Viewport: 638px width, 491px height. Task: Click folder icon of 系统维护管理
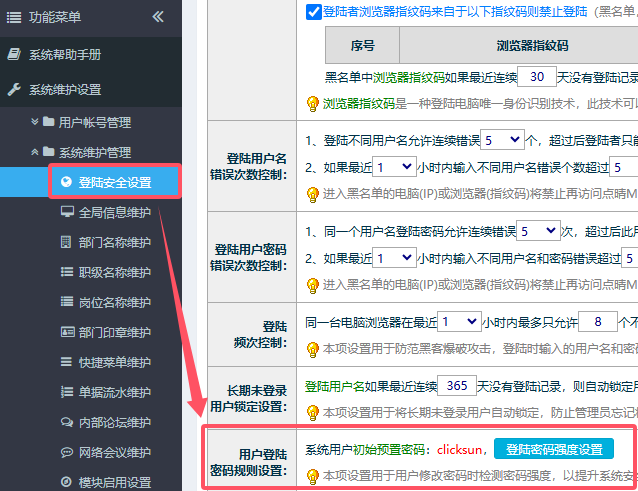click(48, 151)
